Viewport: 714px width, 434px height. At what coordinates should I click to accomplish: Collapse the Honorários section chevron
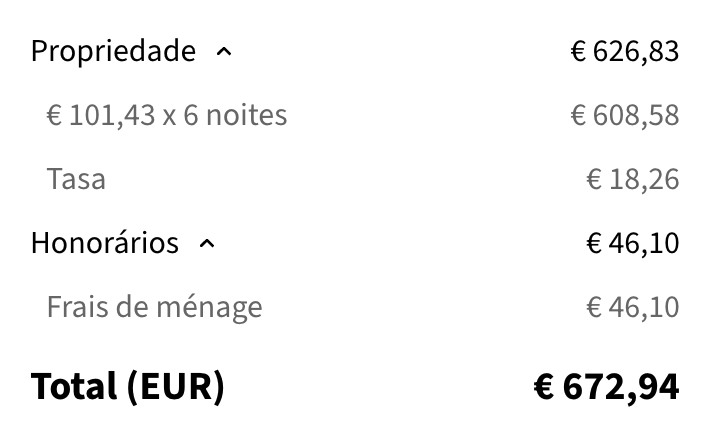(207, 244)
